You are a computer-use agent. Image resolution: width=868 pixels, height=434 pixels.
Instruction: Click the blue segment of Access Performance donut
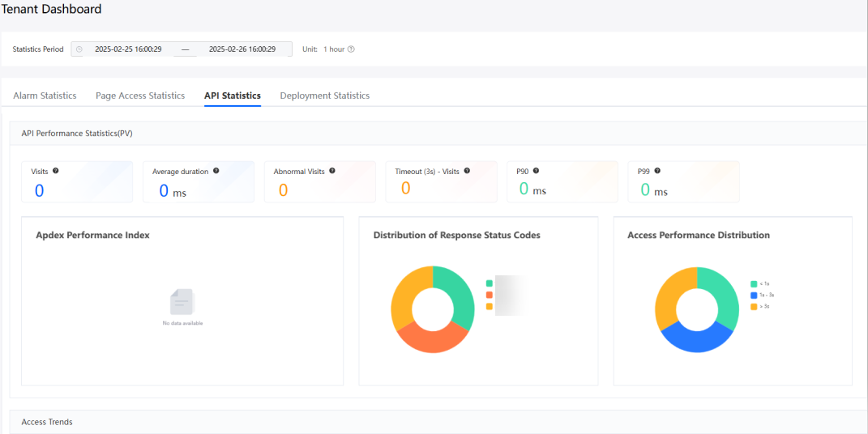click(696, 342)
